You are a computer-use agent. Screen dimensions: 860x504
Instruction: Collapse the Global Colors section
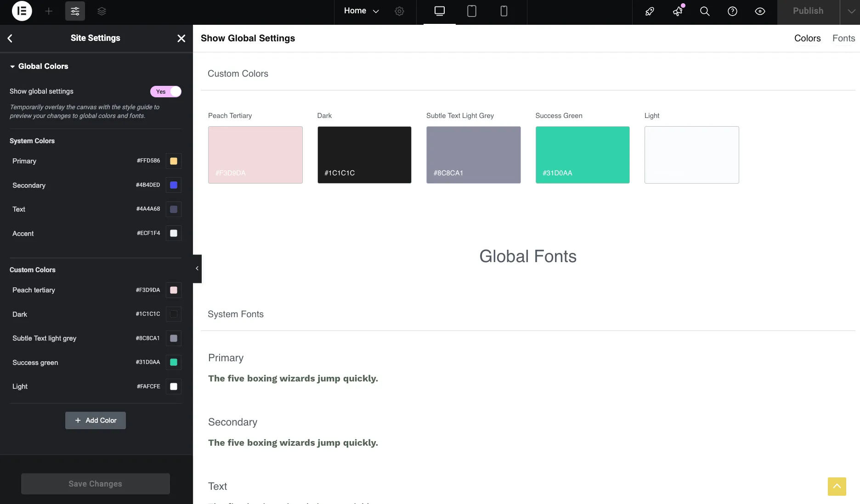12,66
